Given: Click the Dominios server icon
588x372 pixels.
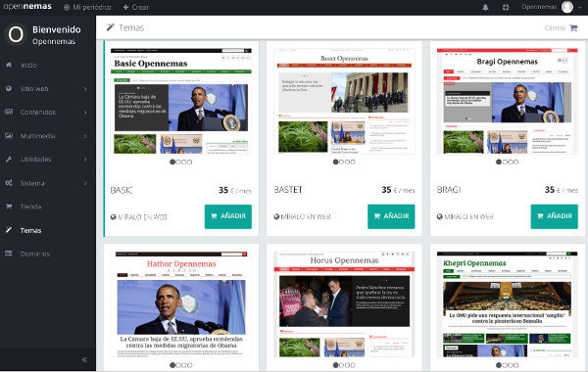Looking at the screenshot, I should [x=9, y=254].
